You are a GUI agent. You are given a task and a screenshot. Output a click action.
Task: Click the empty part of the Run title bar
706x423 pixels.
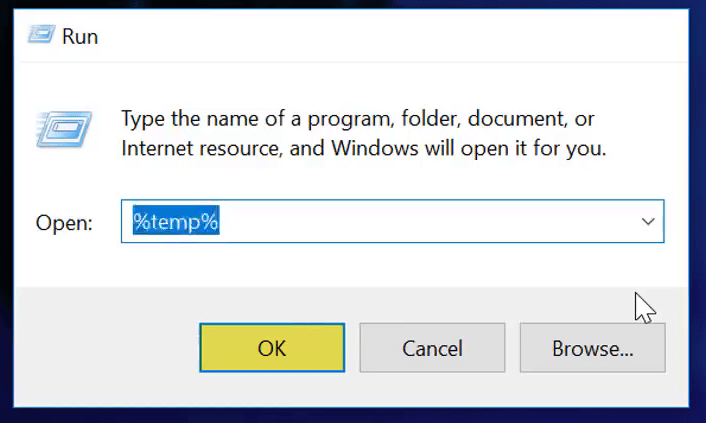tap(392, 36)
